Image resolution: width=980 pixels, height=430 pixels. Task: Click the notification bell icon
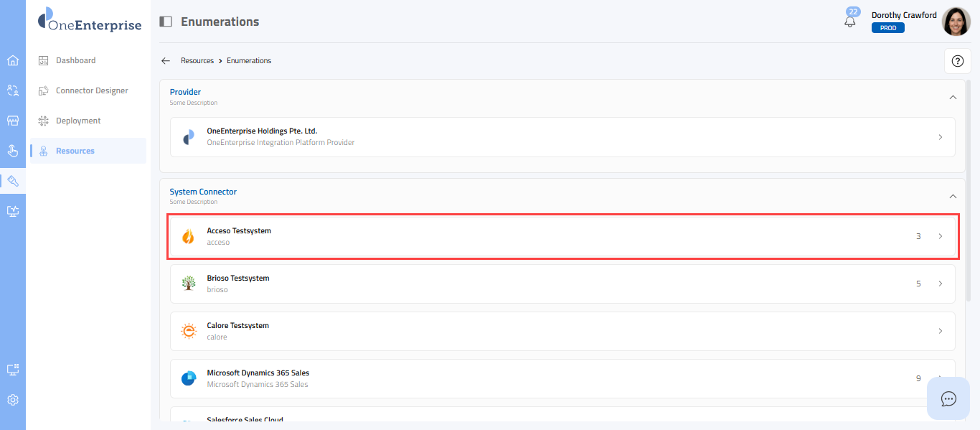[x=850, y=22]
